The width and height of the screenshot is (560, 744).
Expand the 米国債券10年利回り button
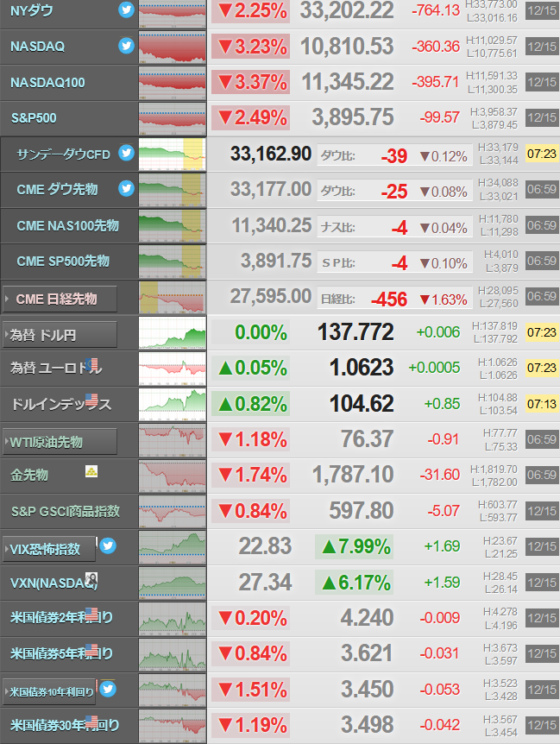(49, 692)
